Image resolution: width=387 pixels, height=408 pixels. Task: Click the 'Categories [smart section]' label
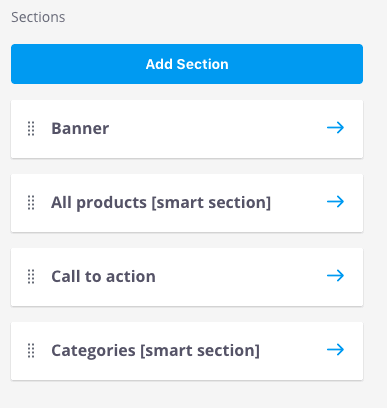coord(155,351)
